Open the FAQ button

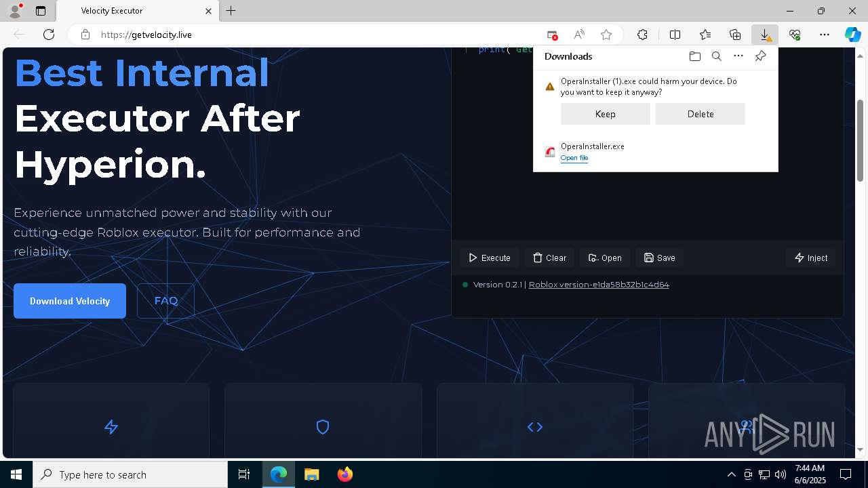tap(166, 301)
